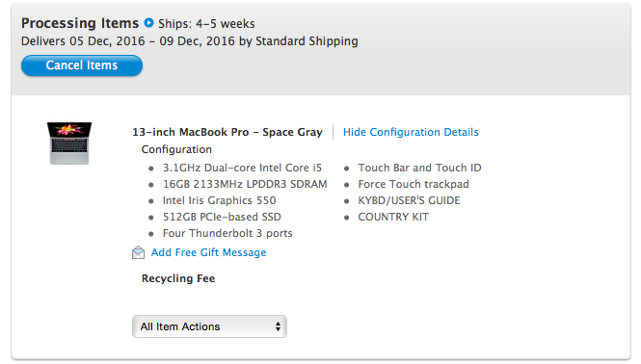Click the up-down arrows on All Item Actions
The image size is (641, 364).
(278, 326)
